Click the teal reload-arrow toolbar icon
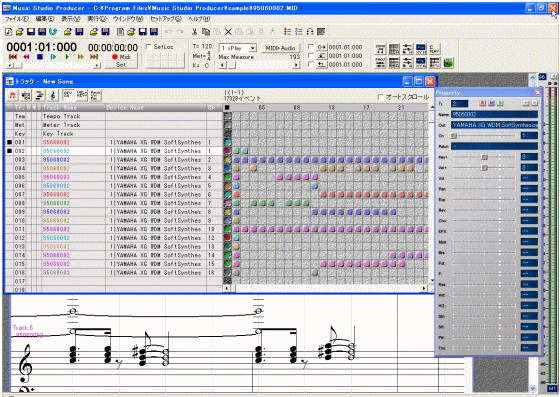The image size is (560, 397). click(53, 32)
